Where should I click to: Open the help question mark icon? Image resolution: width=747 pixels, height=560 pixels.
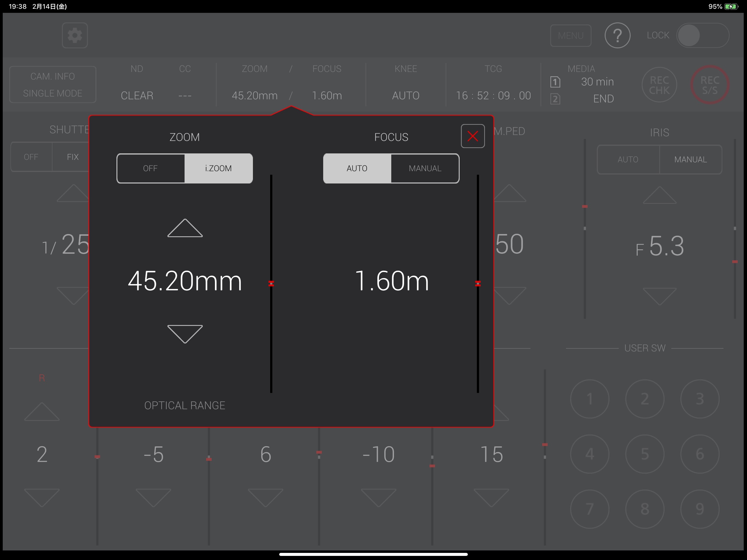[617, 36]
